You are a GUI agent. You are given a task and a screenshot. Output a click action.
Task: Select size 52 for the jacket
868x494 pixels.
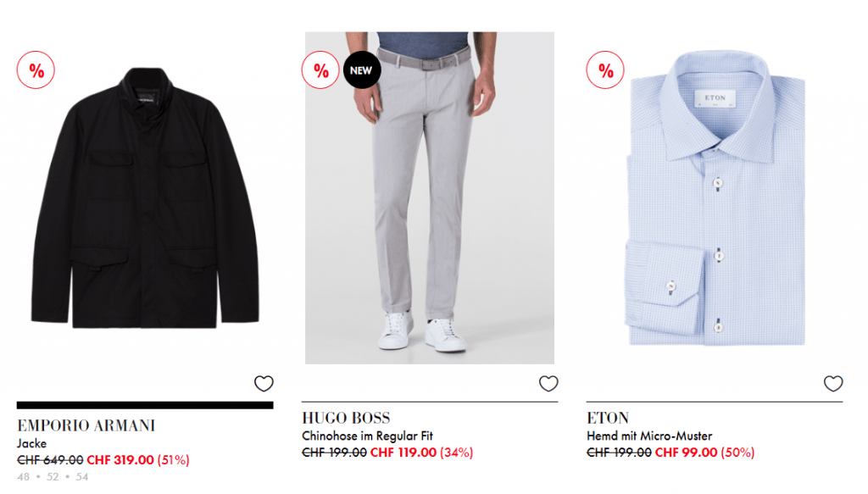click(x=53, y=476)
